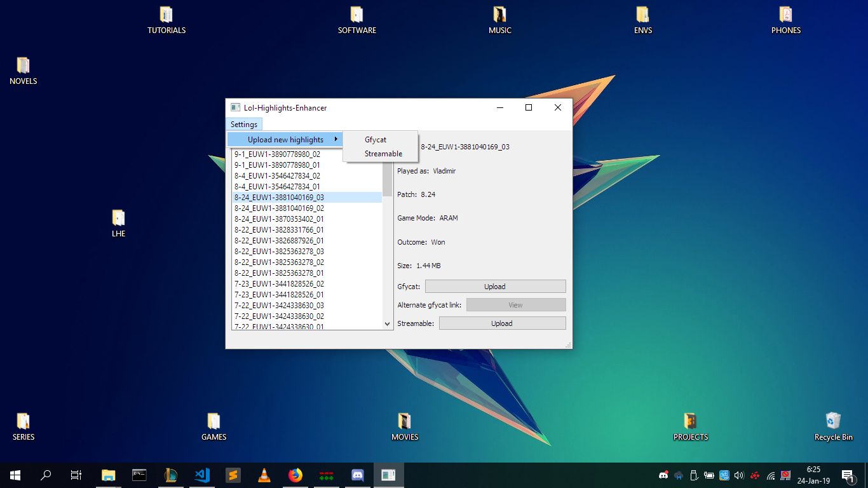Select highlight 7-23_EUW1-3441828526_01
The height and width of the screenshot is (488, 868).
coord(307,295)
